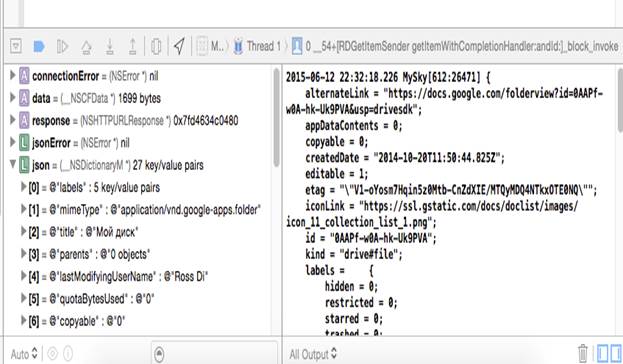
Task: Expand the 'mimeType' entry [1]
Action: pos(23,209)
